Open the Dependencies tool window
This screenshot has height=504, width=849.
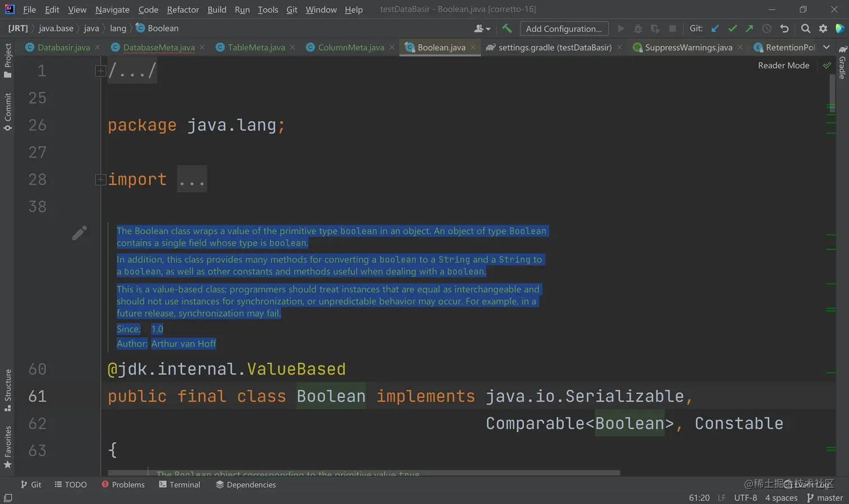tap(246, 484)
